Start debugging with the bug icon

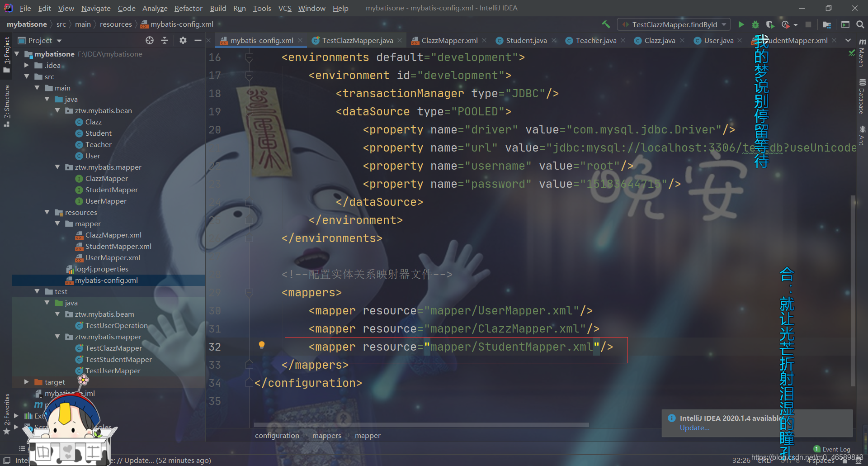coord(755,24)
